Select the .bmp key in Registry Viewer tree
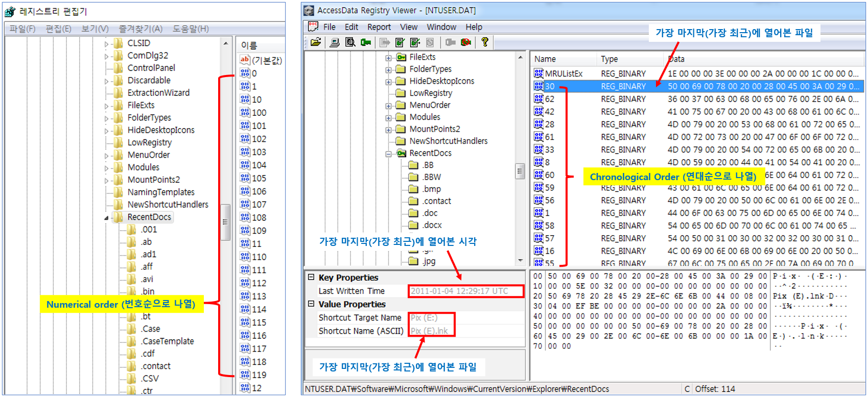This screenshot has width=868, height=398. 432,189
